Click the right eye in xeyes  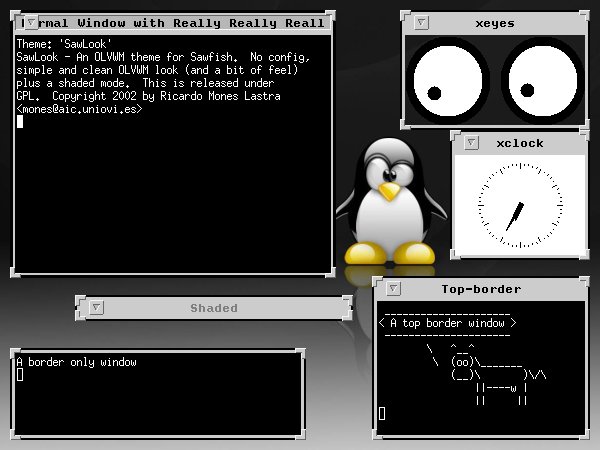tap(543, 80)
